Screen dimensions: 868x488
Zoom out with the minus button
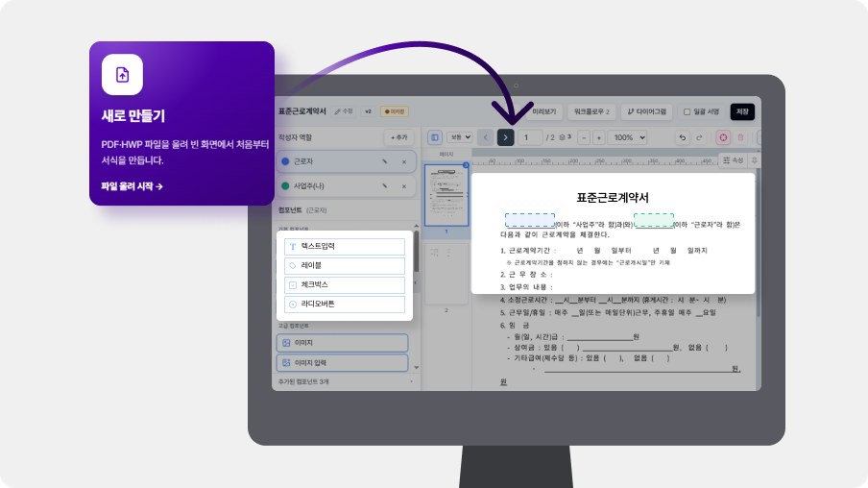tap(584, 137)
